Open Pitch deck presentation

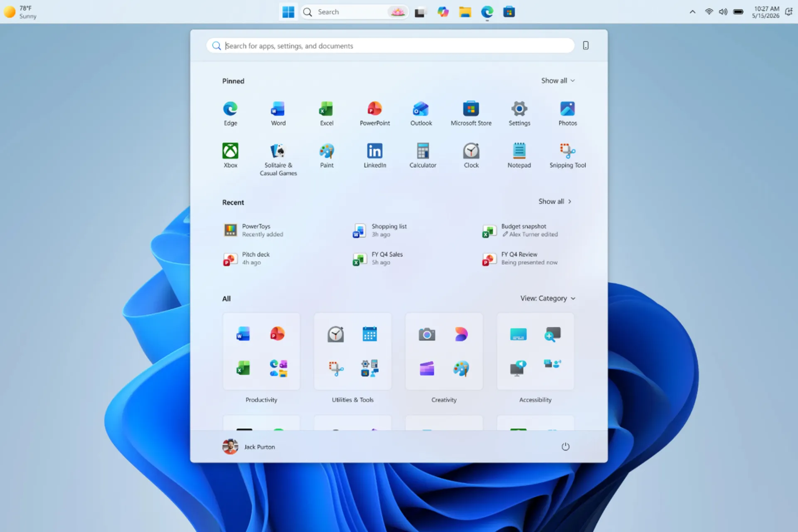click(x=246, y=258)
